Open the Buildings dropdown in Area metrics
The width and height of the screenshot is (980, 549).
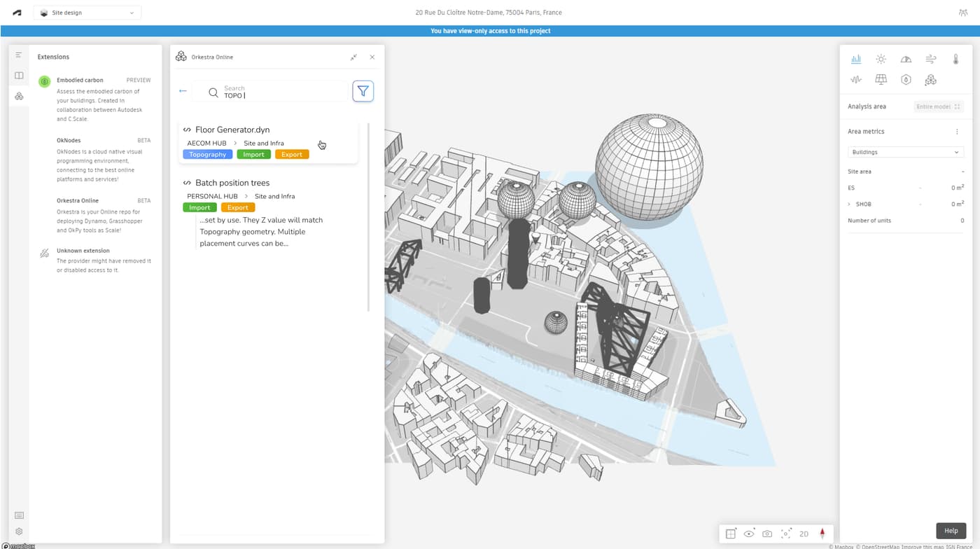point(905,152)
